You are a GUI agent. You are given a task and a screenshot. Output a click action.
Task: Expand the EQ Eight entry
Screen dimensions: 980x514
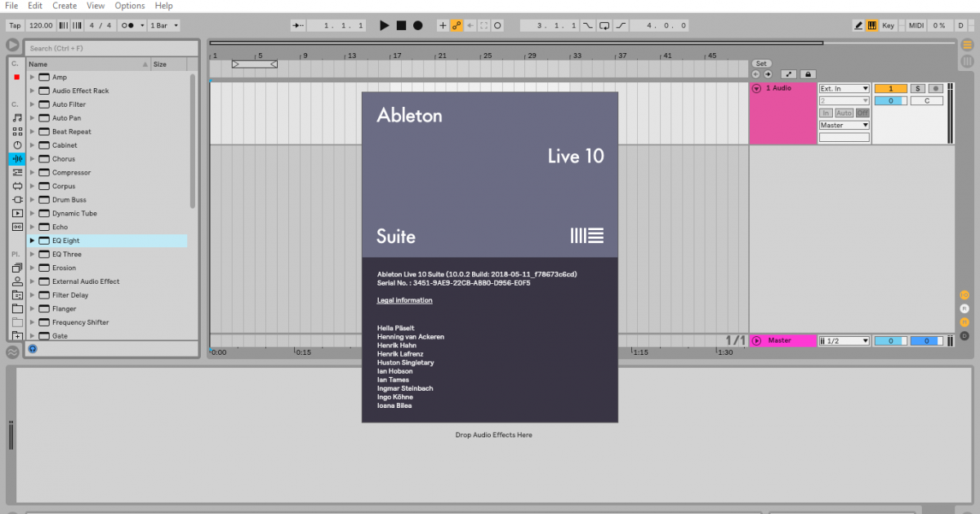tap(32, 241)
